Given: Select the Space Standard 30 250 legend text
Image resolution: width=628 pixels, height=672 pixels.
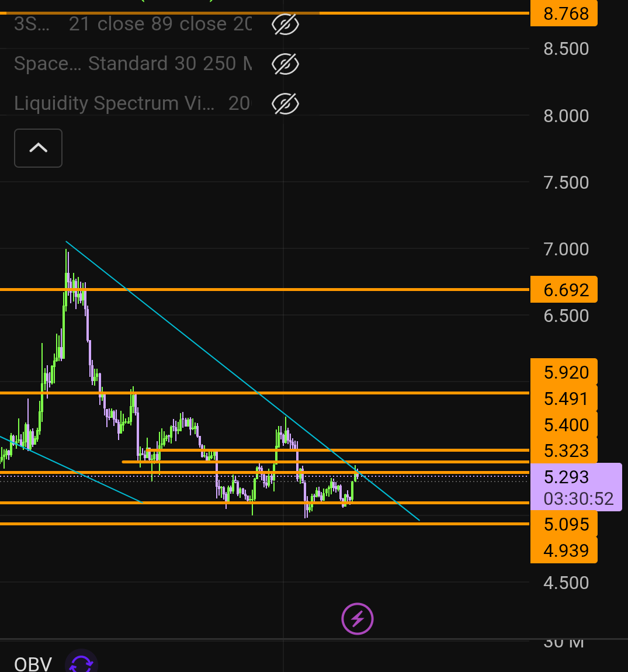Looking at the screenshot, I should pyautogui.click(x=133, y=64).
